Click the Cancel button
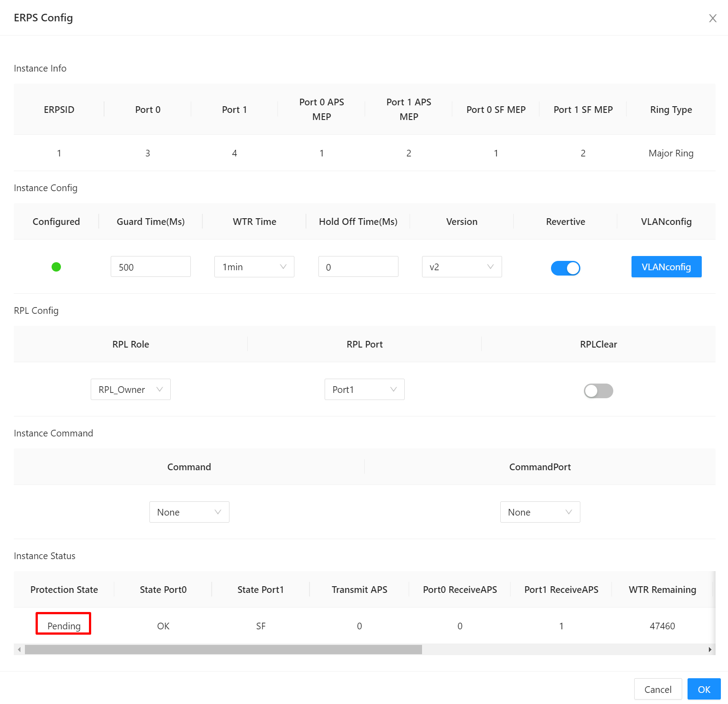Screen dimensions: 728x704 coord(658,689)
